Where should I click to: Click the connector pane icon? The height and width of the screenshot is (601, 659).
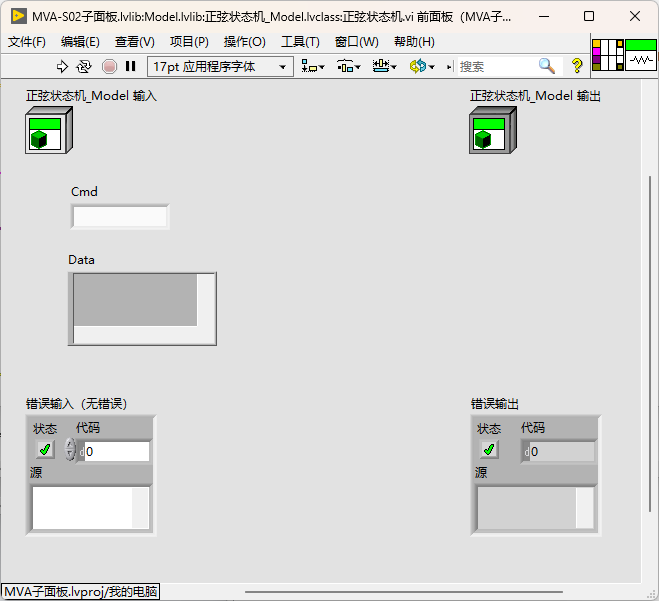[x=608, y=55]
